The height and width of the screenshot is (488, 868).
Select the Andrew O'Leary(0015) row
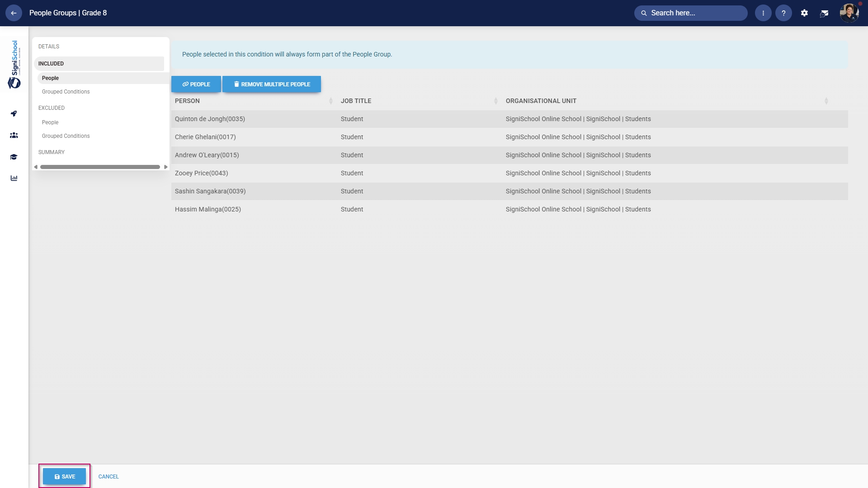[x=509, y=155]
